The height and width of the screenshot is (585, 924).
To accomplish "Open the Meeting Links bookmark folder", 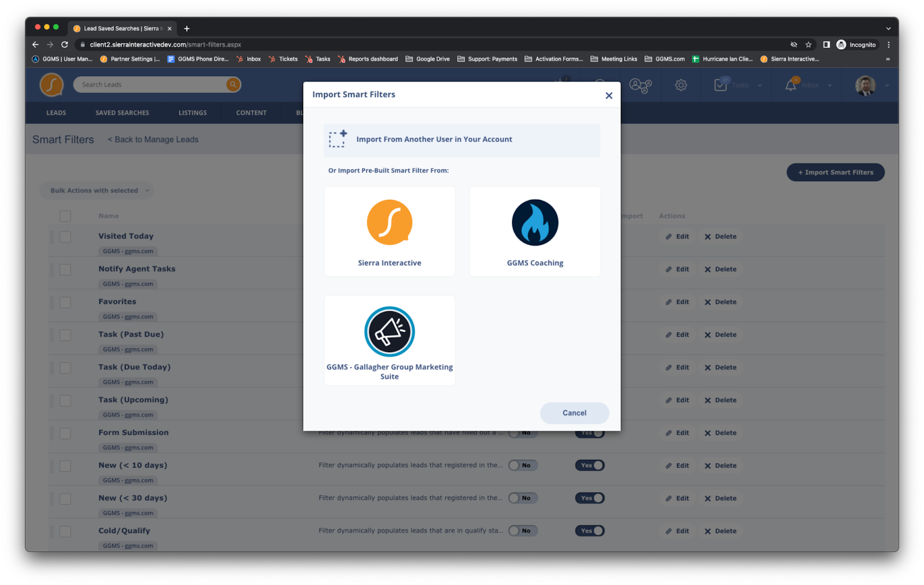I will pyautogui.click(x=614, y=59).
